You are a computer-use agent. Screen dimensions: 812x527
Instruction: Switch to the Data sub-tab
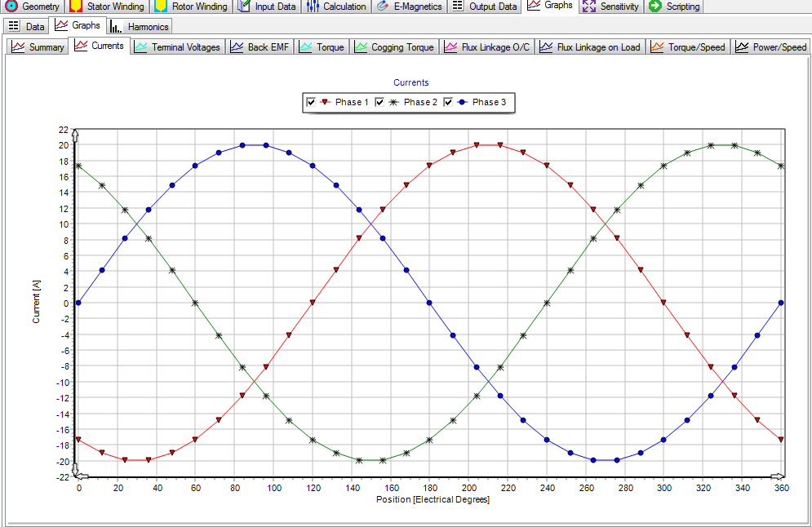pyautogui.click(x=25, y=26)
